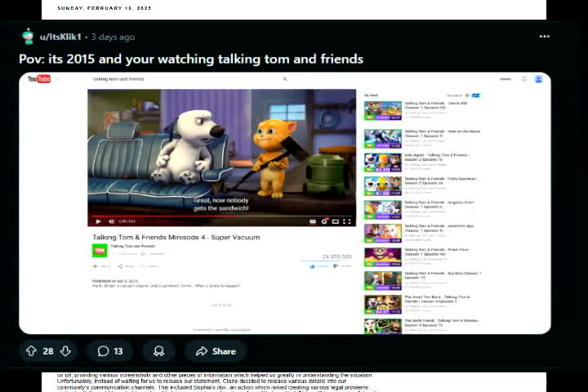Switch to theater mode icon
This screenshot has width=588, height=392.
pyautogui.click(x=336, y=221)
